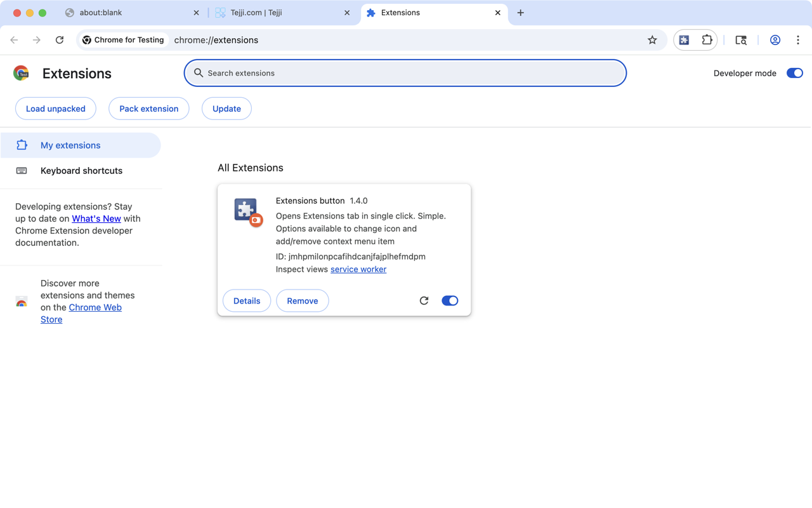Open the three-dot Chrome menu

click(798, 39)
